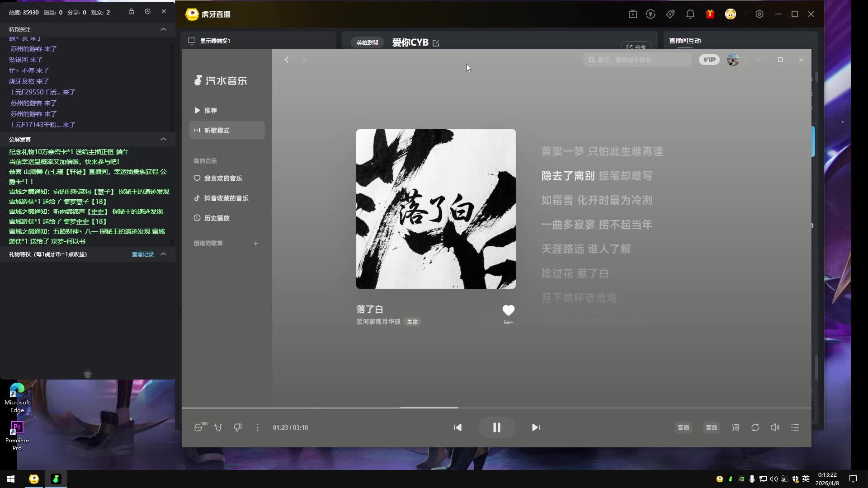Collapse the 公屏发言 section

[163, 139]
